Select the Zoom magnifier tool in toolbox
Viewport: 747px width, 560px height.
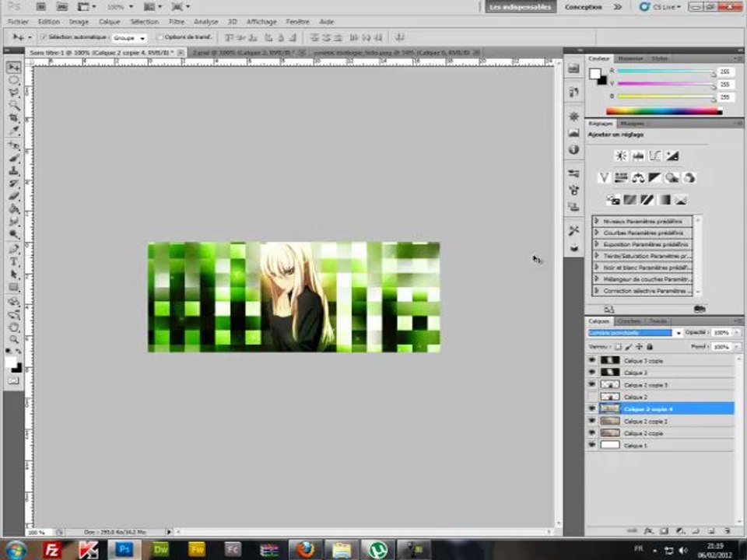pos(14,340)
